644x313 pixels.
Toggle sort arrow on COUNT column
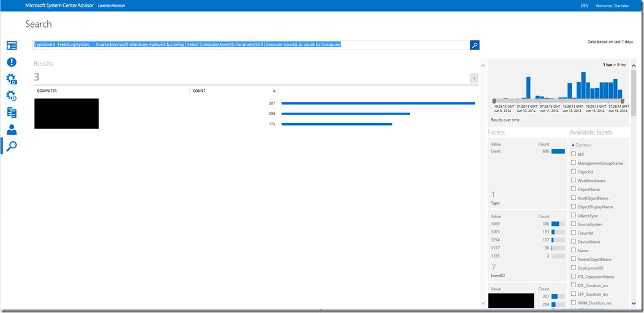click(274, 91)
